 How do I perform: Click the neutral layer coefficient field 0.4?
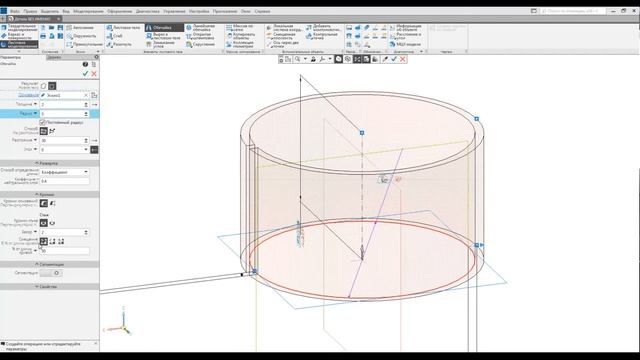tap(64, 181)
